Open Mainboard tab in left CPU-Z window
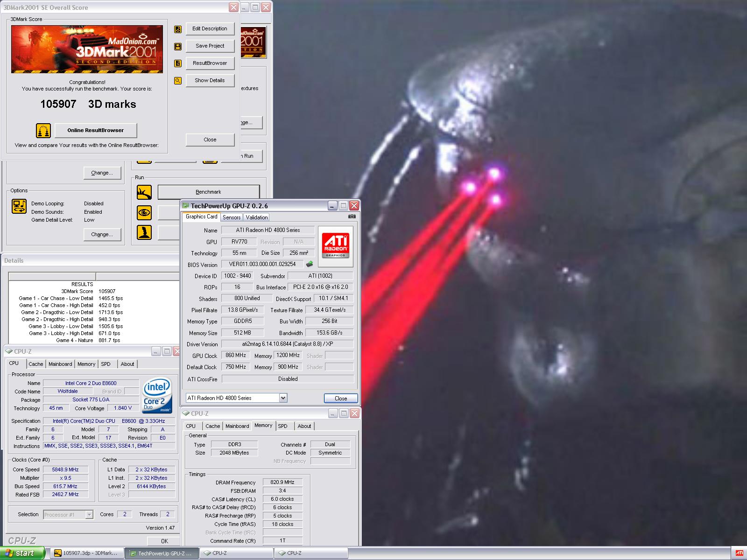Viewport: 747px width, 560px height. coord(61,364)
